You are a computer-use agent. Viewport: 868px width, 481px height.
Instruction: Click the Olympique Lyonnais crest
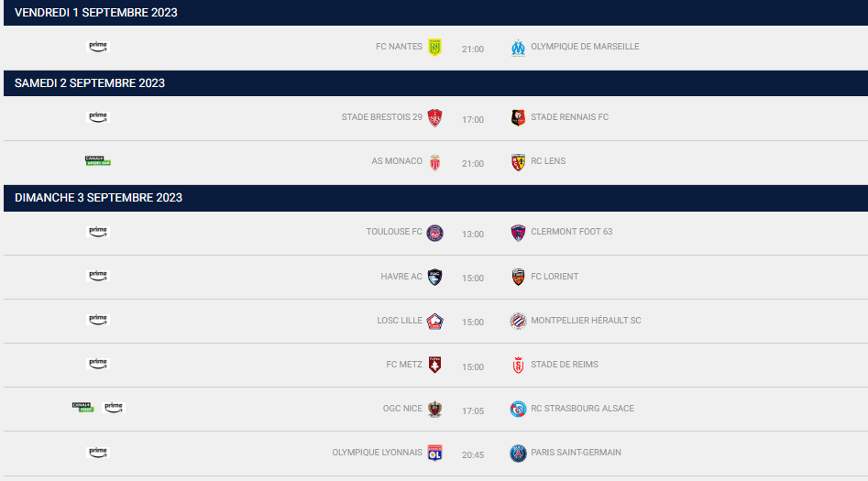pos(435,454)
